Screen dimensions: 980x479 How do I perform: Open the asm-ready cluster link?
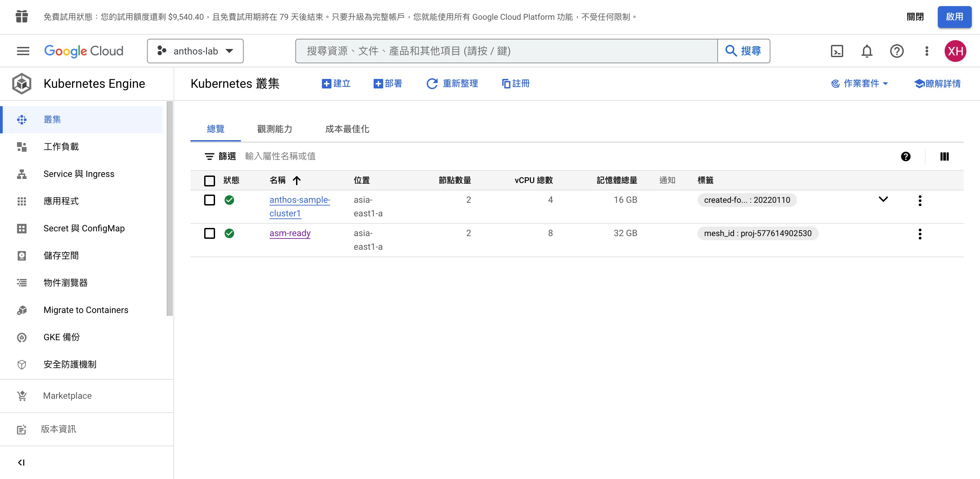tap(290, 233)
